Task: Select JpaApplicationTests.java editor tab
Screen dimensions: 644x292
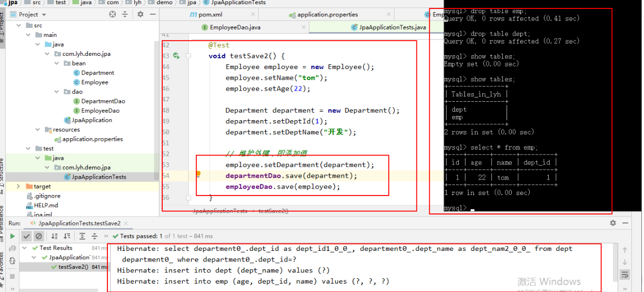Action: pyautogui.click(x=388, y=27)
